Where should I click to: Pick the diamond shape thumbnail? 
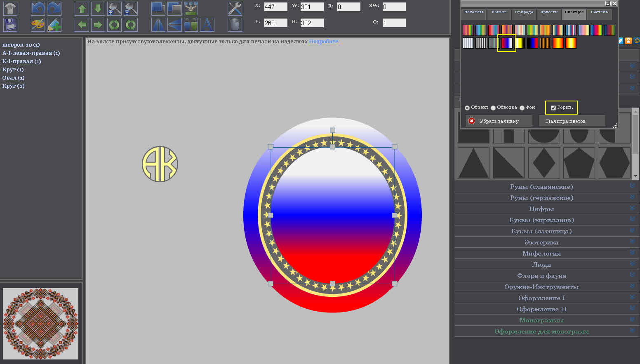pos(544,163)
